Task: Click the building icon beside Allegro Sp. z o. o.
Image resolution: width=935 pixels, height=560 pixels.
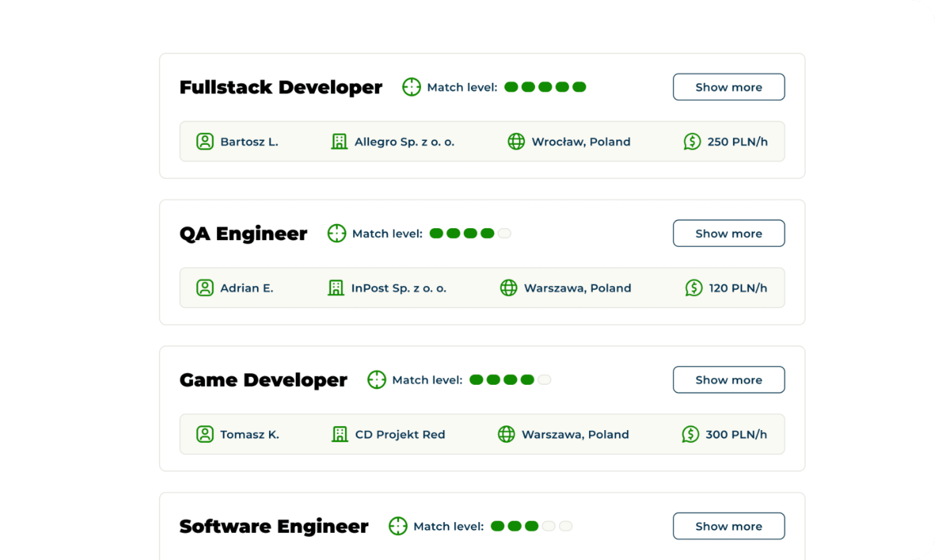Action: [x=339, y=142]
